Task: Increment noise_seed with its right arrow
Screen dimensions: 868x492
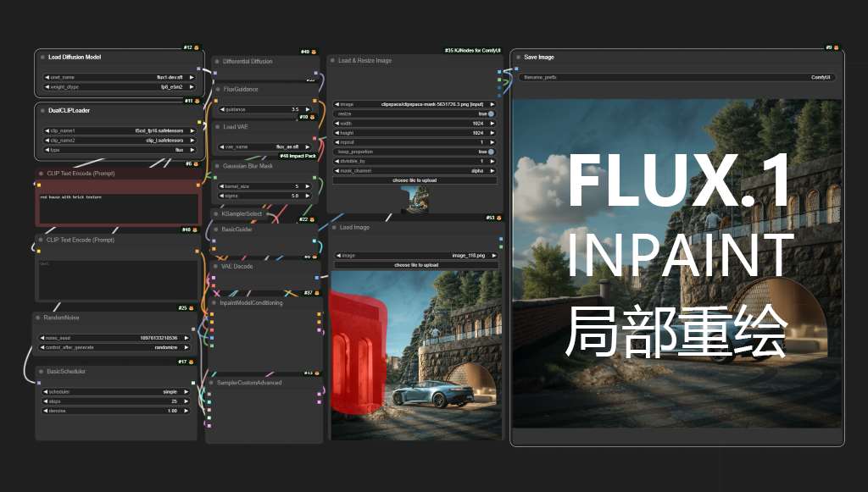Action: point(186,338)
